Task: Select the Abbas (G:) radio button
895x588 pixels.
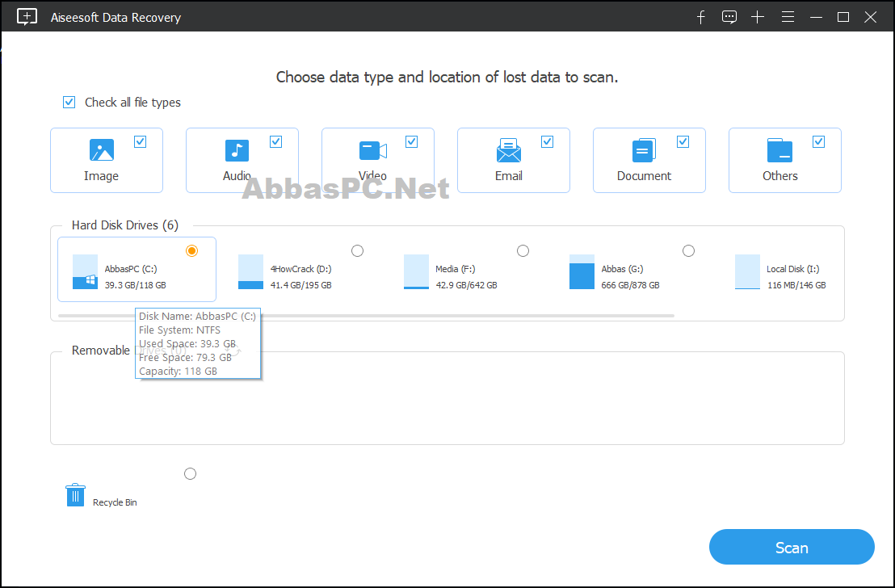Action: click(688, 250)
